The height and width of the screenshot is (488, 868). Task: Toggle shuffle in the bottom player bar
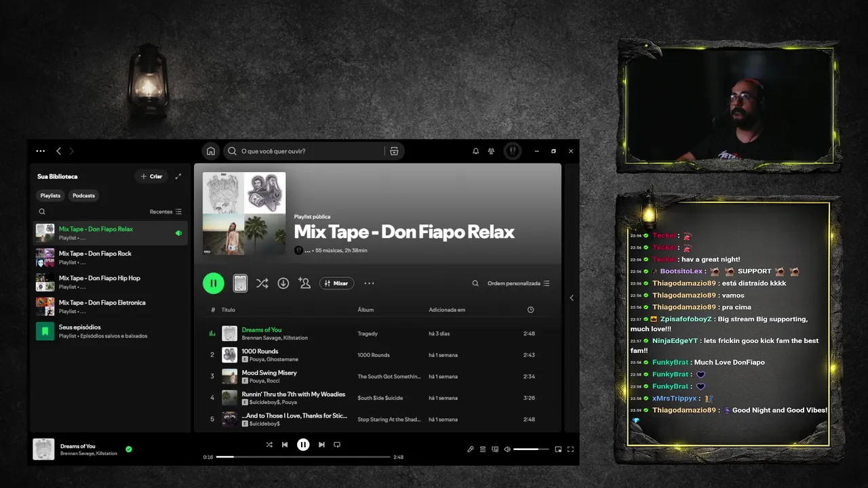click(269, 445)
